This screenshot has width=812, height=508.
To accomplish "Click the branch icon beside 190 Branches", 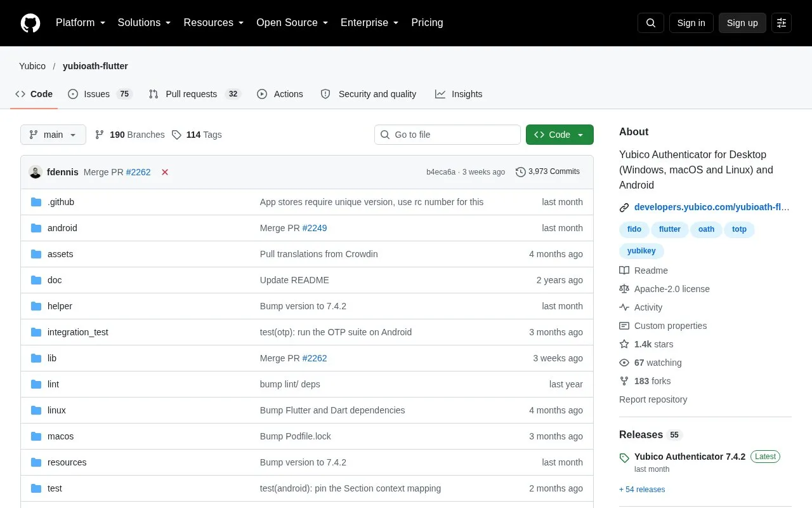I will point(100,135).
